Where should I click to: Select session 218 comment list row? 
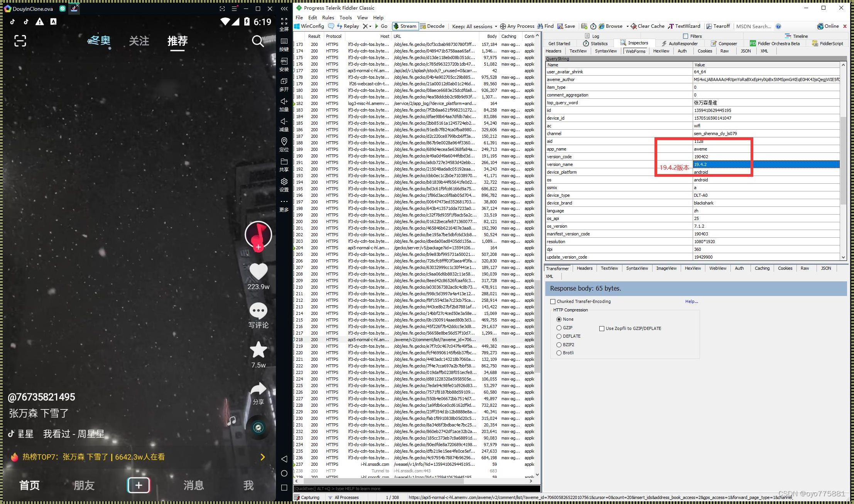[414, 340]
